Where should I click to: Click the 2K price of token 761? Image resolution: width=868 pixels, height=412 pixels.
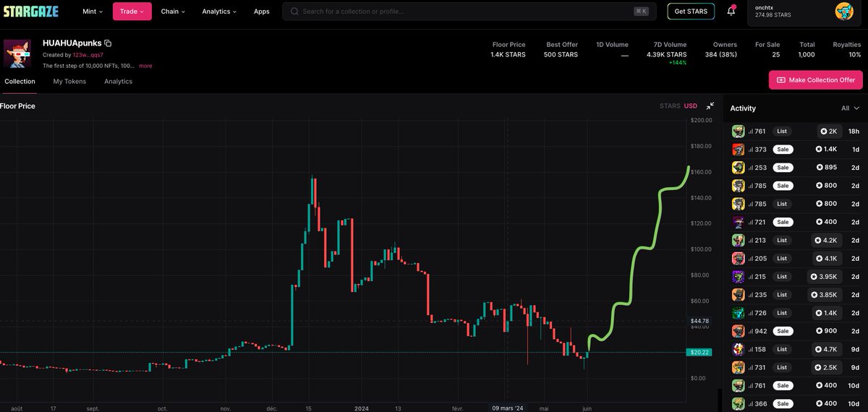[829, 132]
